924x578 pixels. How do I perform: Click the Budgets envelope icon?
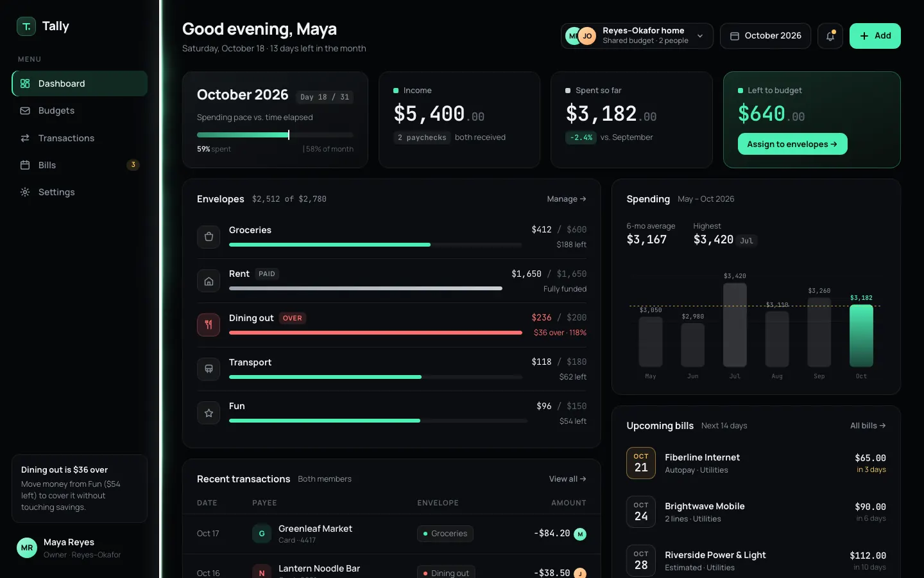pos(25,110)
